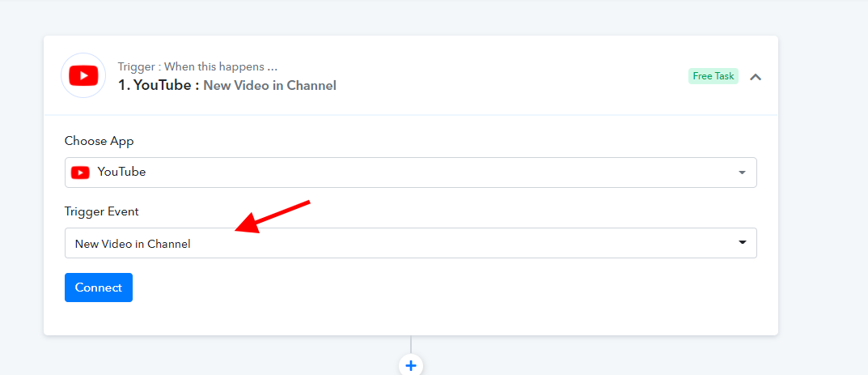Viewport: 868px width, 375px height.
Task: Open the Choose App dropdown showing YouTube
Action: (x=411, y=173)
